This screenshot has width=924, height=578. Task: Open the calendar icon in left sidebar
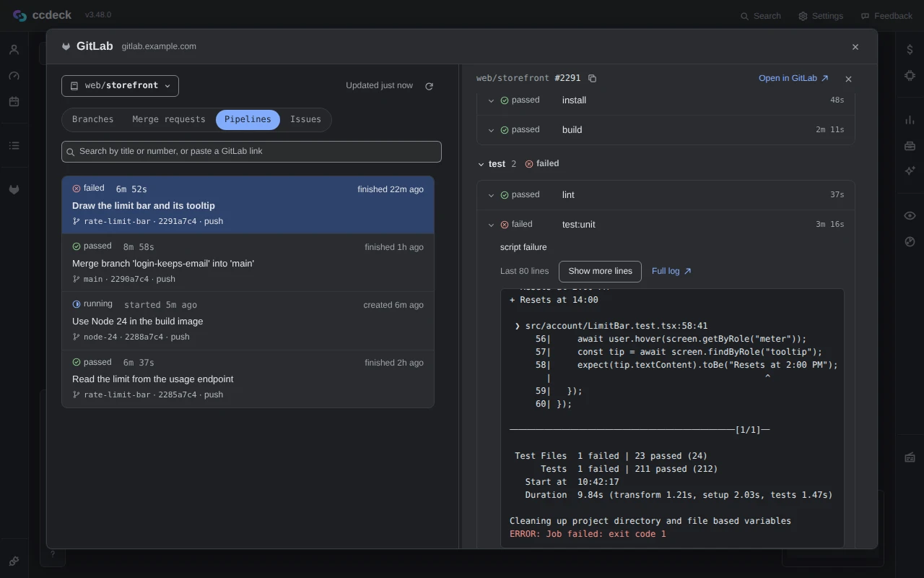pos(14,102)
